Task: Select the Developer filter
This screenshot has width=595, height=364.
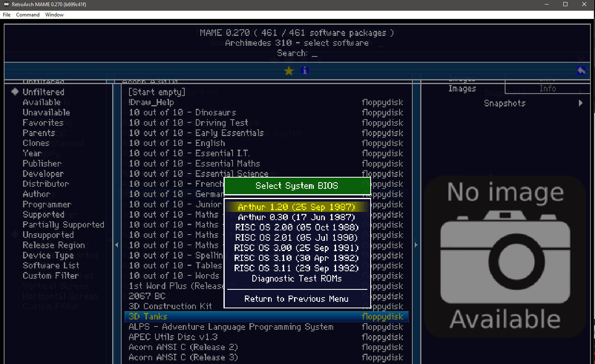Action: click(x=43, y=174)
